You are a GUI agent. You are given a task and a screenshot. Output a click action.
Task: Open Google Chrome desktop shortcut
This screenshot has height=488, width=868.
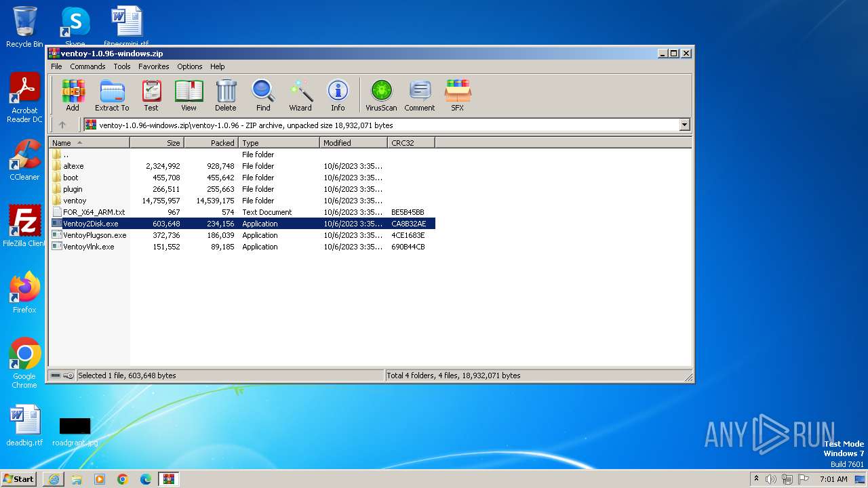24,363
